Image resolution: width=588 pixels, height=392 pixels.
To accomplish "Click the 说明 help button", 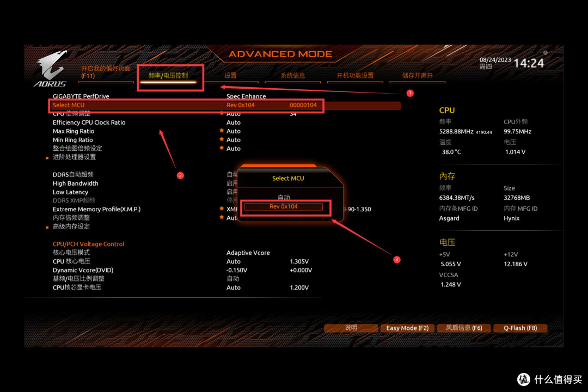I will [x=351, y=328].
